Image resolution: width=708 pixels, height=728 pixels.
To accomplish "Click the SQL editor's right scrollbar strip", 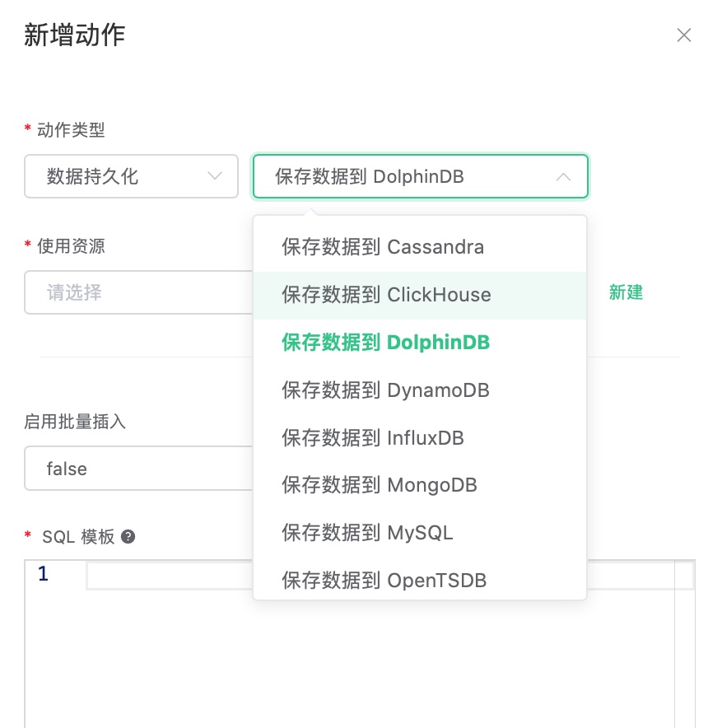I will (x=684, y=642).
